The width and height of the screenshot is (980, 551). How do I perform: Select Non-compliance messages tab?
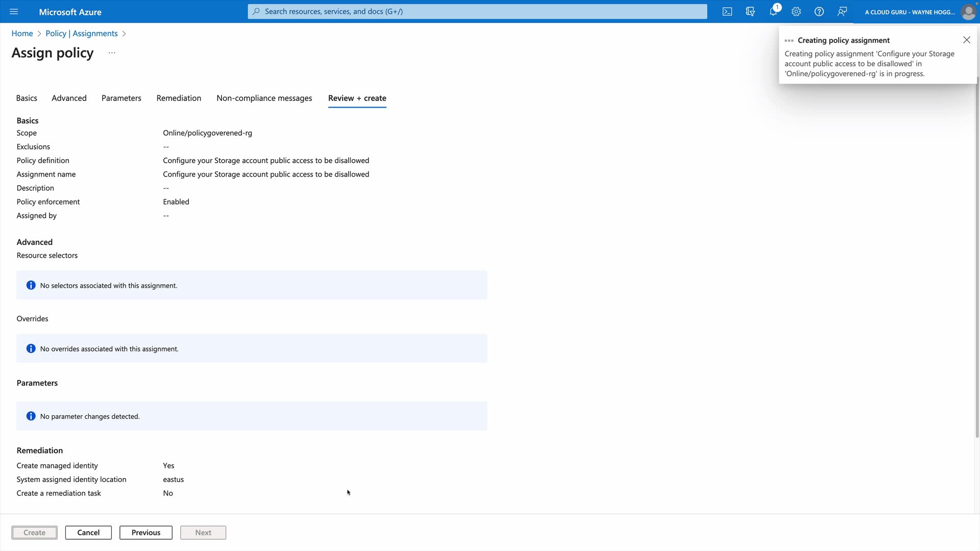(x=264, y=98)
